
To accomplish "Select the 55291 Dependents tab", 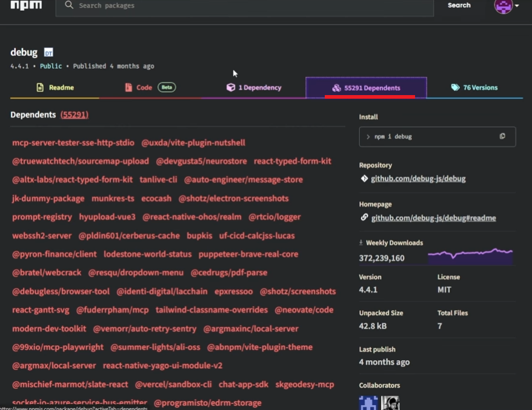I will point(366,88).
